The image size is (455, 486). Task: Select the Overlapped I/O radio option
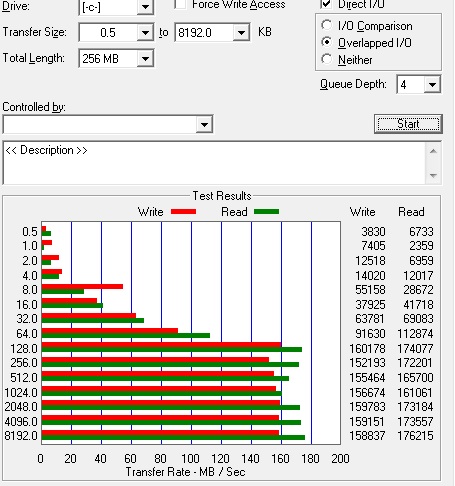(x=326, y=42)
